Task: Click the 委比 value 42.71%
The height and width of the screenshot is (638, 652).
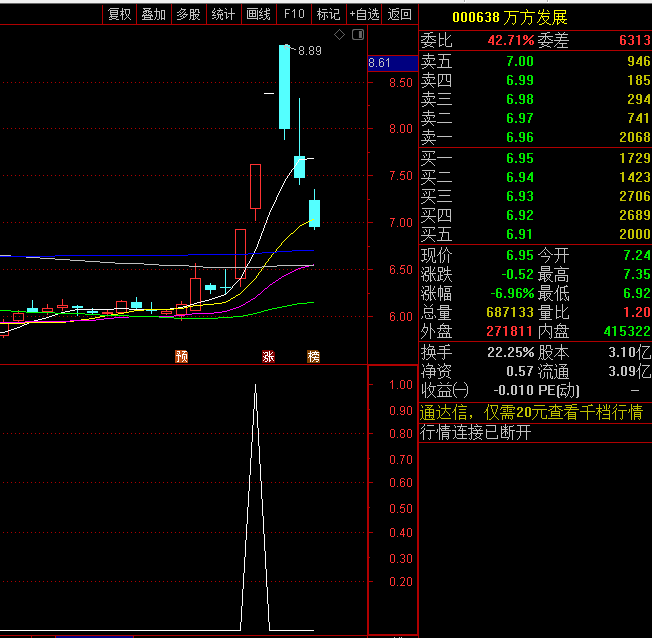Action: (x=511, y=40)
